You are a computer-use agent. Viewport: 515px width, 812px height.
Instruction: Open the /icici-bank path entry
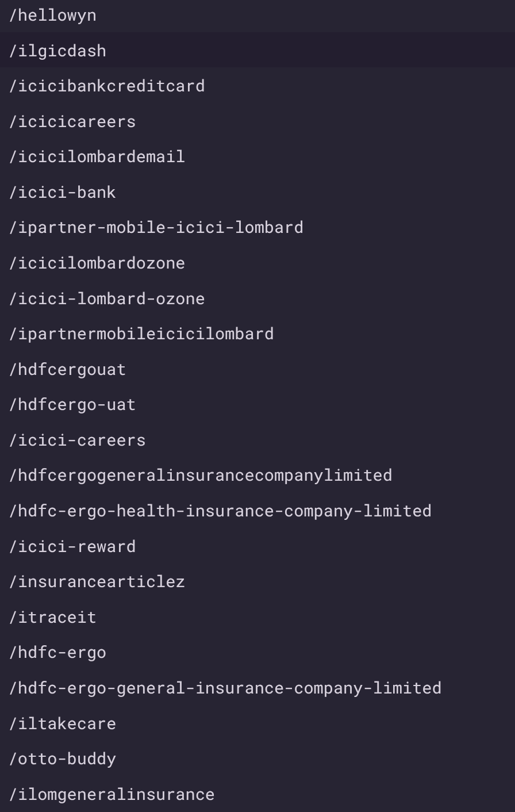(63, 193)
